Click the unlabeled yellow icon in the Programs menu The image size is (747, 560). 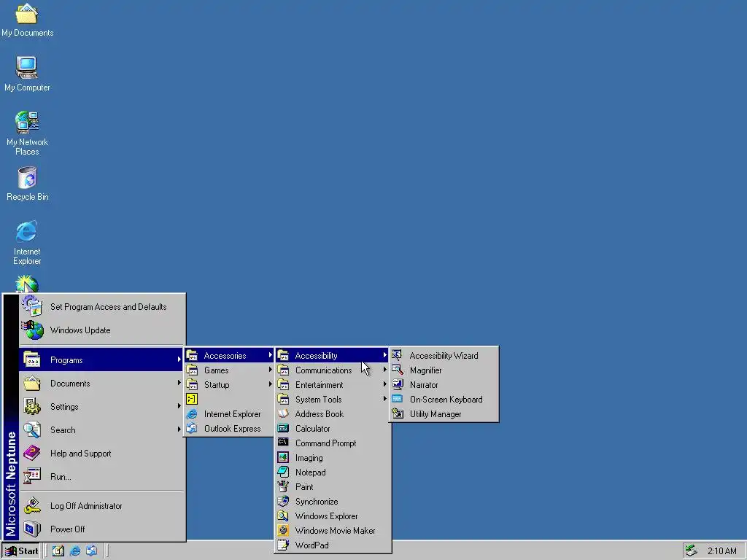click(192, 399)
